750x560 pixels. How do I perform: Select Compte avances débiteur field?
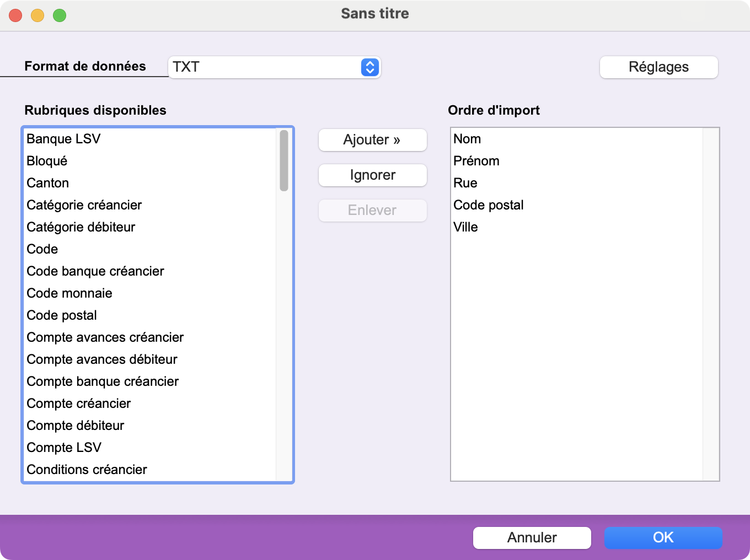point(150,359)
